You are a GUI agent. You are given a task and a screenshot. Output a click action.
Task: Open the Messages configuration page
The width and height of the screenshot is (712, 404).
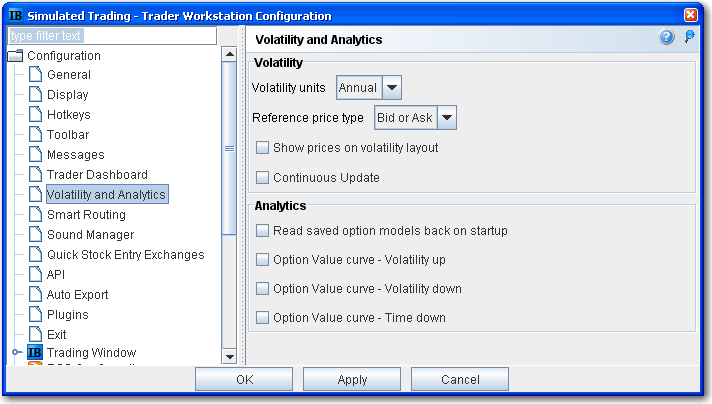[76, 155]
